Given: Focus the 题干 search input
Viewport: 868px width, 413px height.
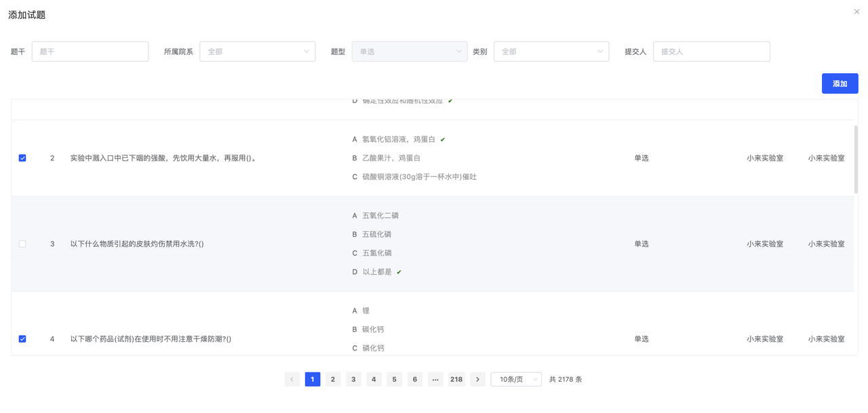Looking at the screenshot, I should [90, 52].
